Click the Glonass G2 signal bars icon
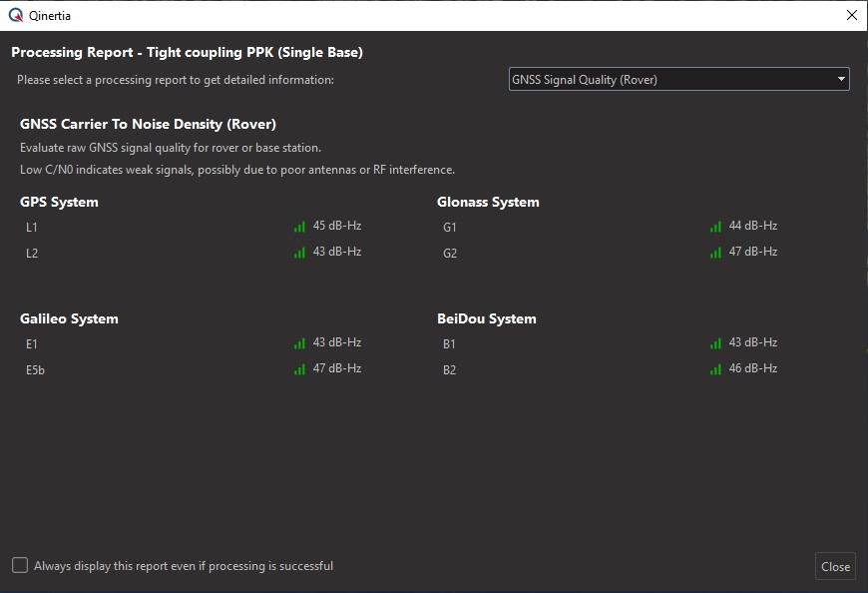 click(715, 253)
